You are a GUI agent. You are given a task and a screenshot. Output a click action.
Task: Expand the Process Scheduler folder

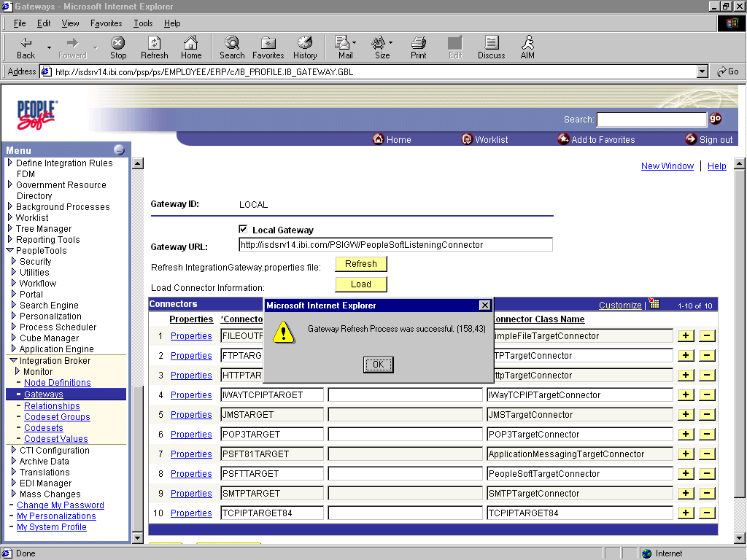14,327
